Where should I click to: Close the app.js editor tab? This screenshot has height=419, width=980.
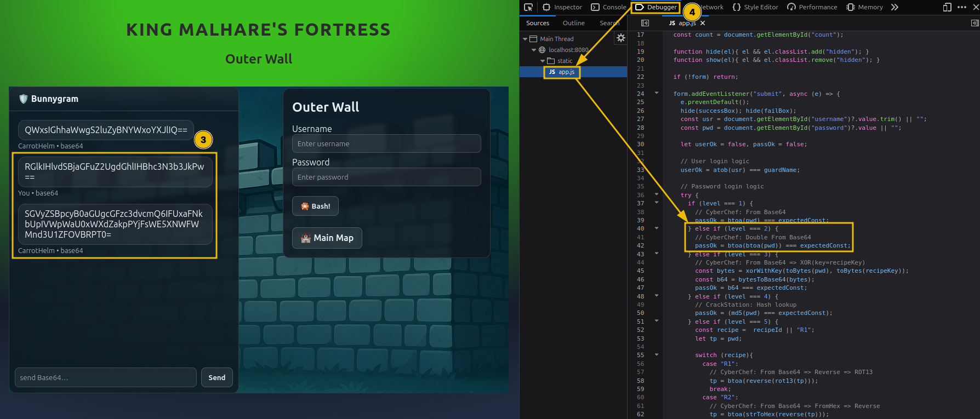click(703, 23)
